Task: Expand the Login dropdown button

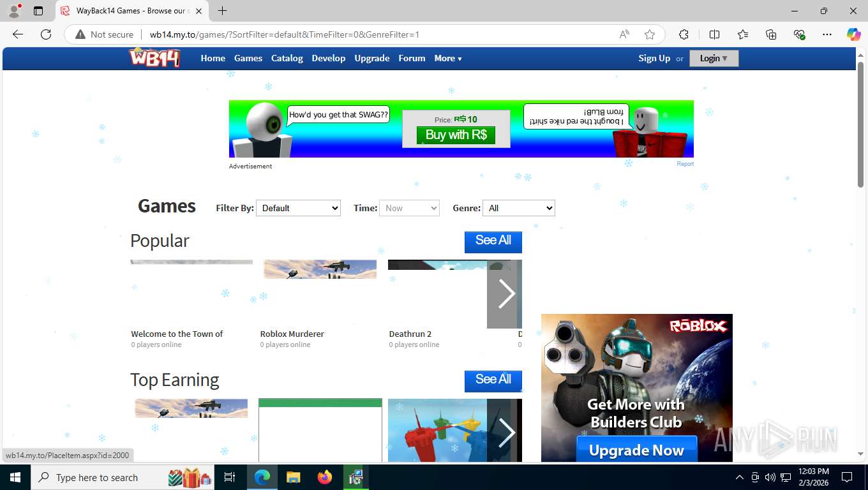Action: 714,58
